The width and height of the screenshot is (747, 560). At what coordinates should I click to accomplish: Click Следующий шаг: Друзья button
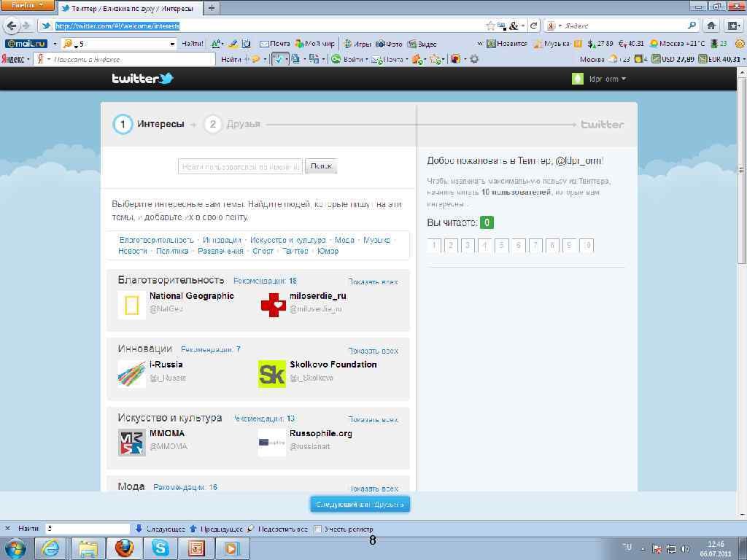coord(360,505)
